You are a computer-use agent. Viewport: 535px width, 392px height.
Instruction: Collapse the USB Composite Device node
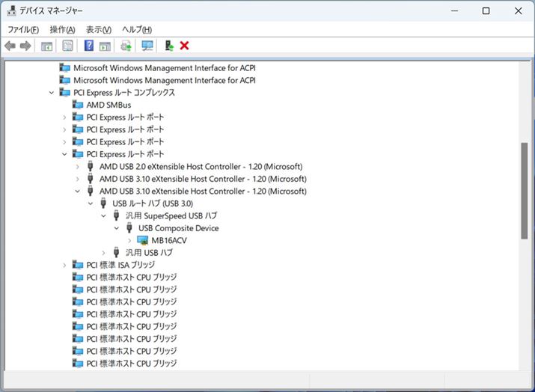pos(117,228)
